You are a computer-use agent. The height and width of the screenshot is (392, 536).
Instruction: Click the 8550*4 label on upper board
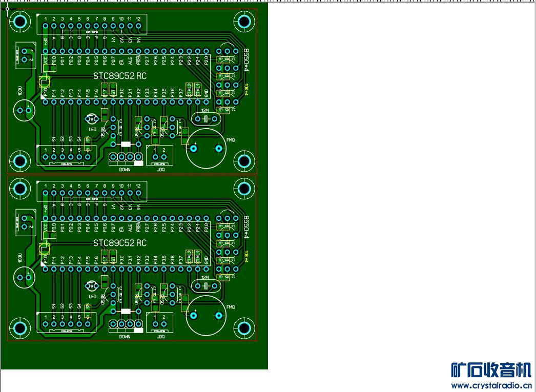246,60
